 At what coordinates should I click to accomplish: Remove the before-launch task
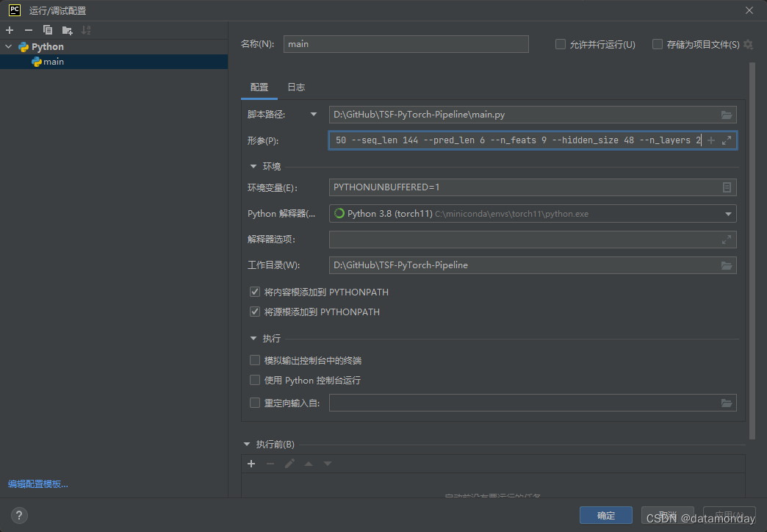pyautogui.click(x=270, y=464)
